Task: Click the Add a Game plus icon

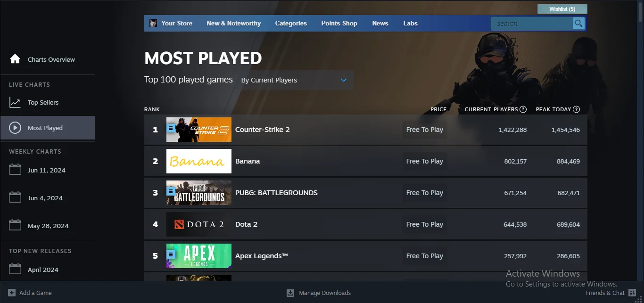Action: 12,293
